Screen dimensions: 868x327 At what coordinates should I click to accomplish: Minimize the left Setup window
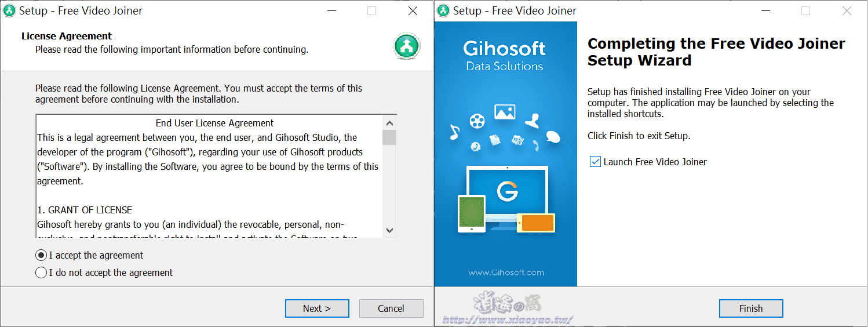[331, 10]
